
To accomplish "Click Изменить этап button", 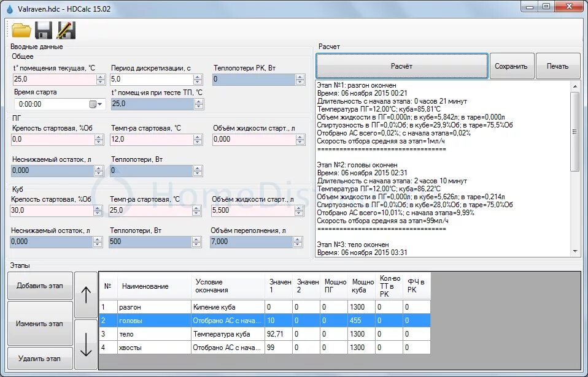I will [x=40, y=324].
